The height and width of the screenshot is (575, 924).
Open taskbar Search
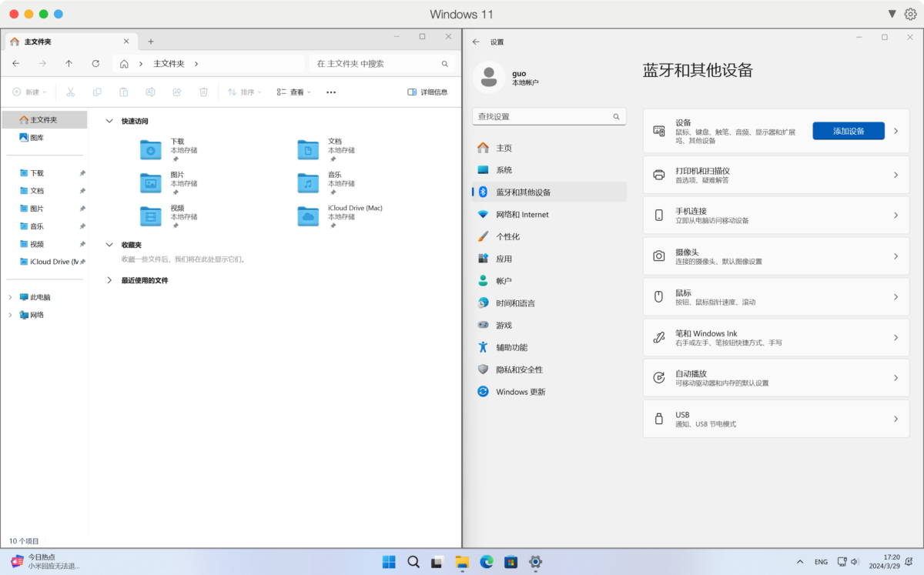[x=413, y=562]
